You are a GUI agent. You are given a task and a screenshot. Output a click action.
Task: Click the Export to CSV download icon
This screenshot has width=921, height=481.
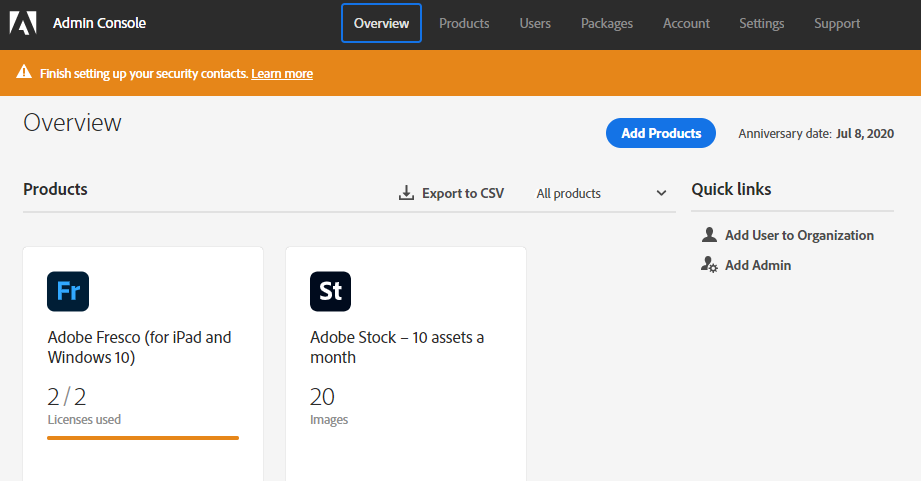point(406,193)
